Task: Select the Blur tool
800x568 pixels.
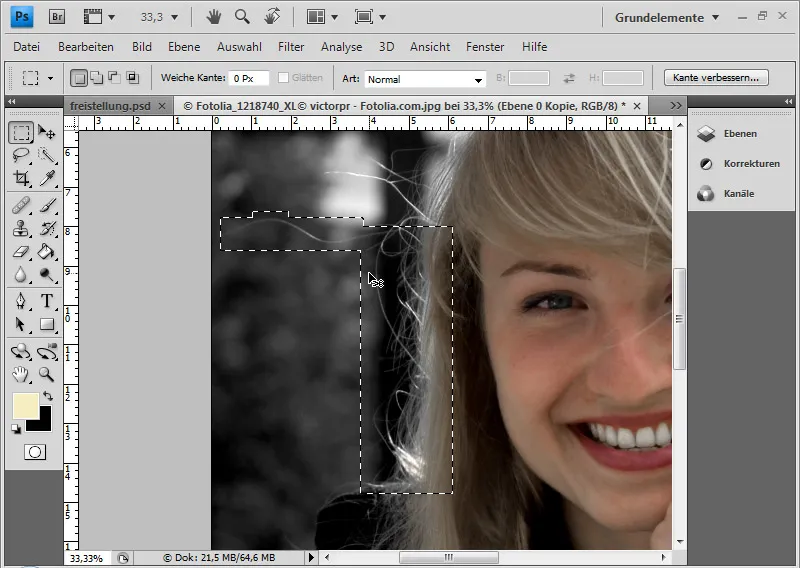Action: click(x=21, y=275)
